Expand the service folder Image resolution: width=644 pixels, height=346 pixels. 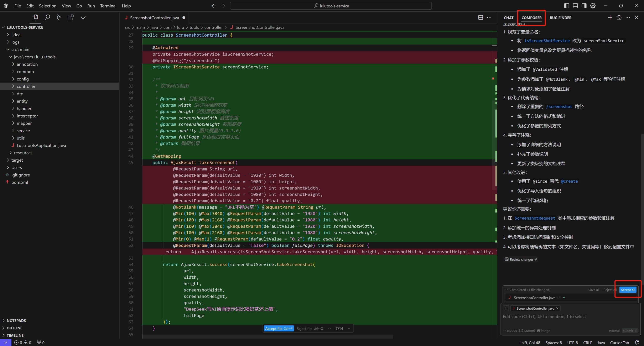[x=23, y=131]
